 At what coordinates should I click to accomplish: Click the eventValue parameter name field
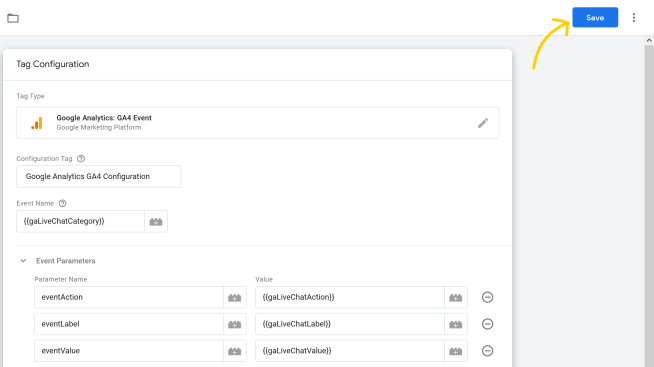(x=129, y=351)
